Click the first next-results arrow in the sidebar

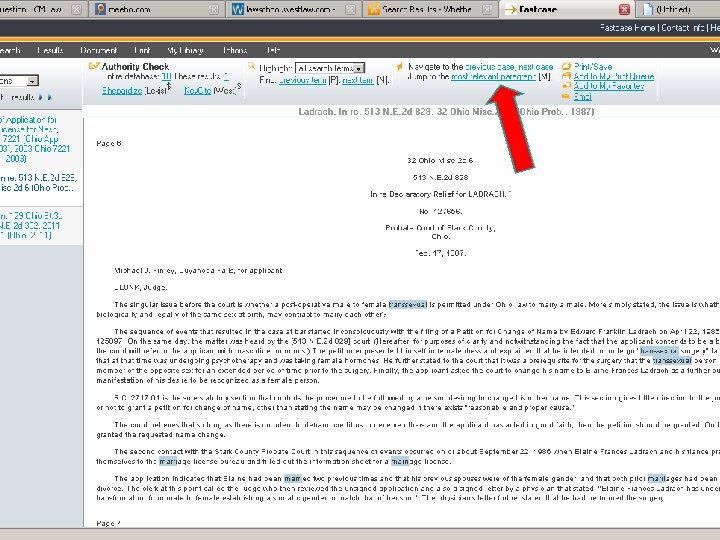click(x=40, y=97)
